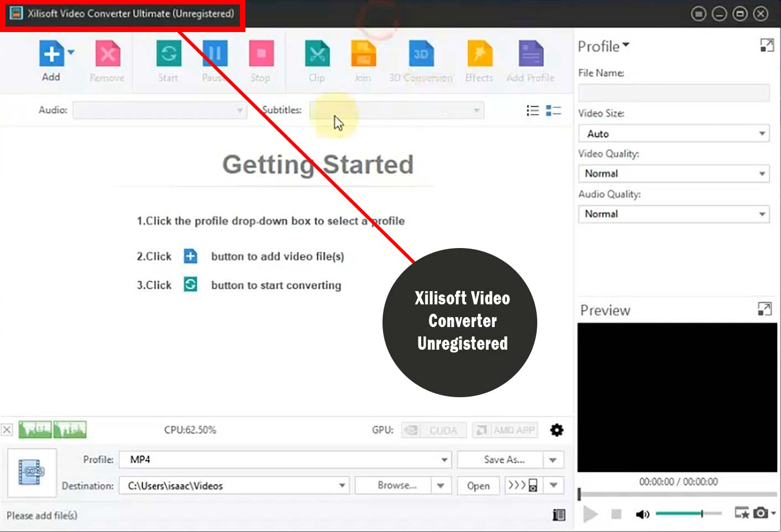Viewport: 781px width, 532px height.
Task: Click the Stop toolbar icon
Action: click(x=261, y=54)
